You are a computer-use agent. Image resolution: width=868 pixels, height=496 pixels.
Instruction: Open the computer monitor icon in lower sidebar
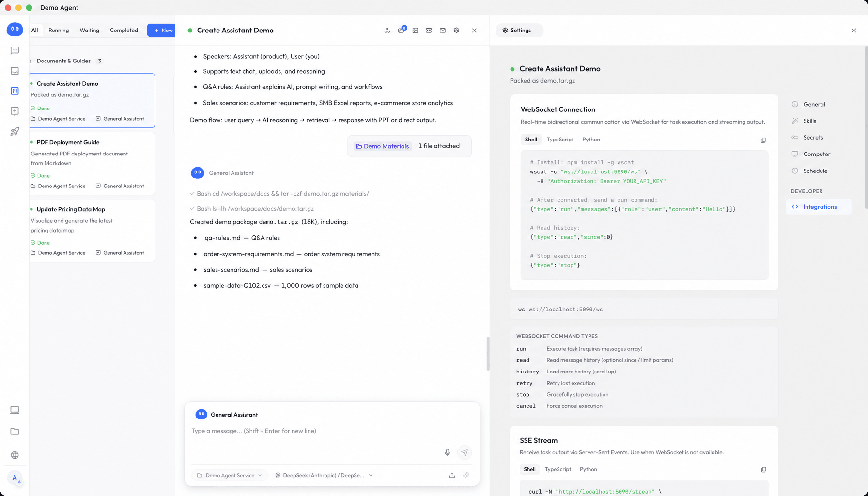click(x=15, y=410)
